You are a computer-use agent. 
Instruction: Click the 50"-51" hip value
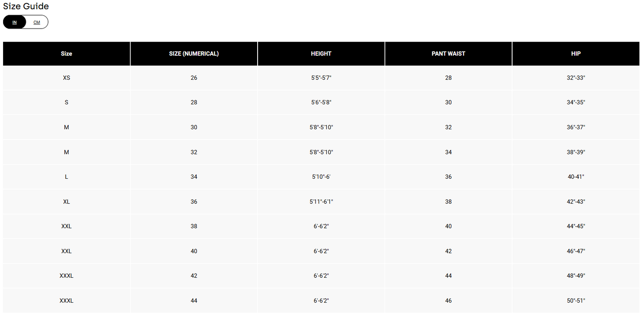point(576,301)
